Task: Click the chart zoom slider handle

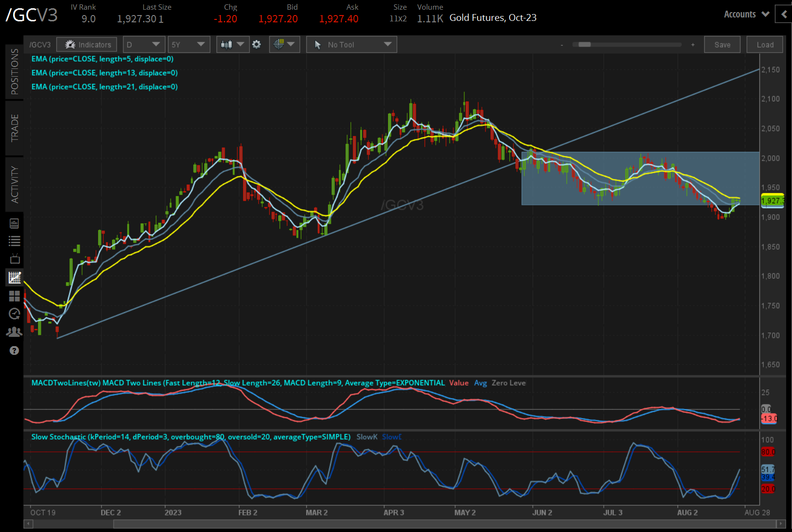Action: click(584, 45)
